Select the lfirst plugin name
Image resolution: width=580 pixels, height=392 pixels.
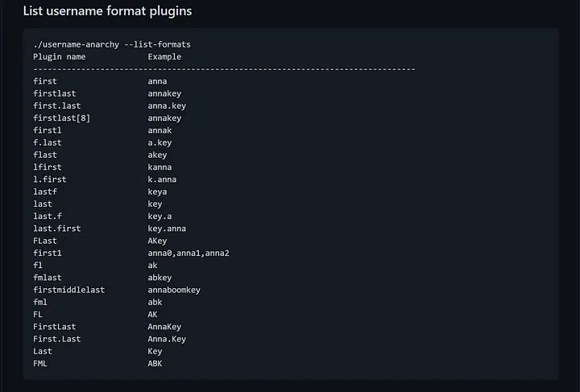click(47, 167)
